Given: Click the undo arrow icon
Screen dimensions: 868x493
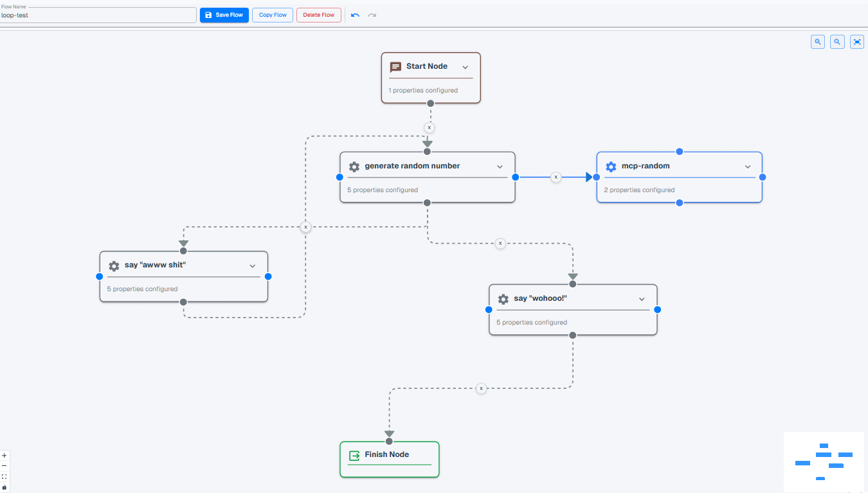Looking at the screenshot, I should tap(355, 15).
